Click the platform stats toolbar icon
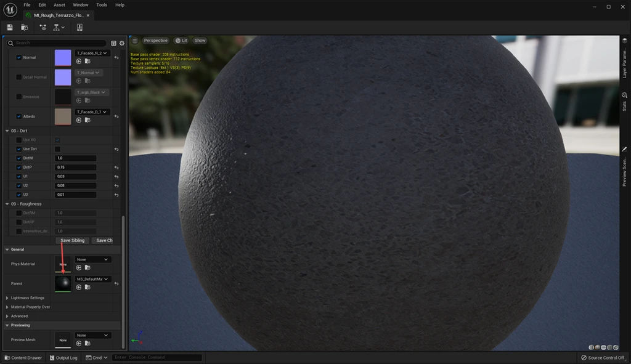The image size is (631, 364). tap(79, 27)
